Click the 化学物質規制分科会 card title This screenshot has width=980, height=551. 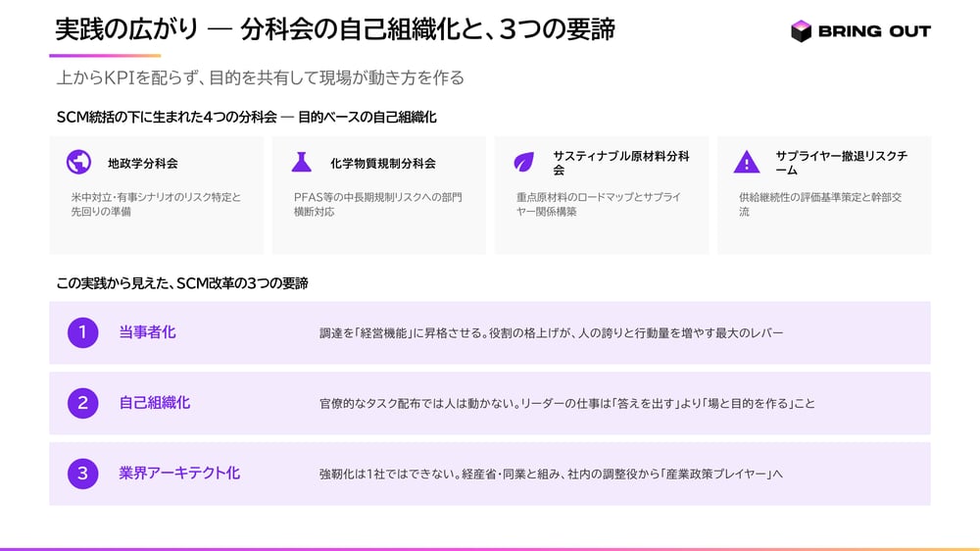click(x=382, y=163)
